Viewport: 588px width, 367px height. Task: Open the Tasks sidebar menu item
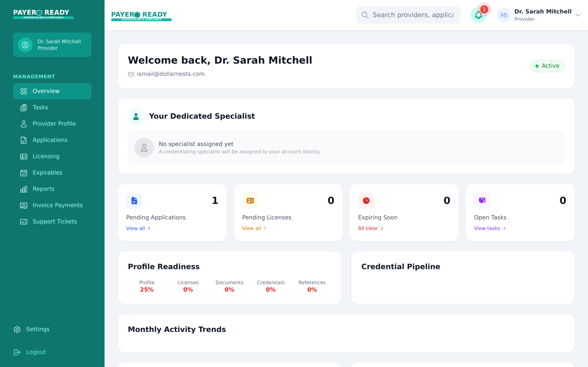(40, 107)
